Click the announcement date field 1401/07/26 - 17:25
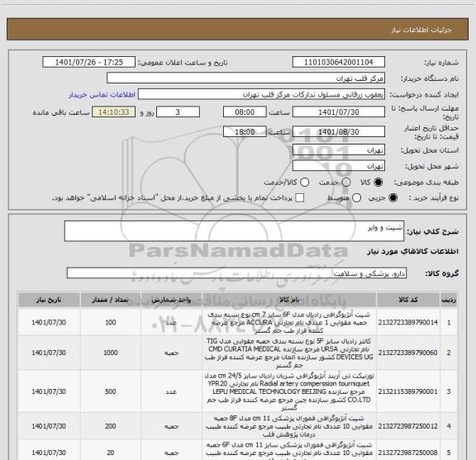The height and width of the screenshot is (460, 476). click(x=89, y=62)
